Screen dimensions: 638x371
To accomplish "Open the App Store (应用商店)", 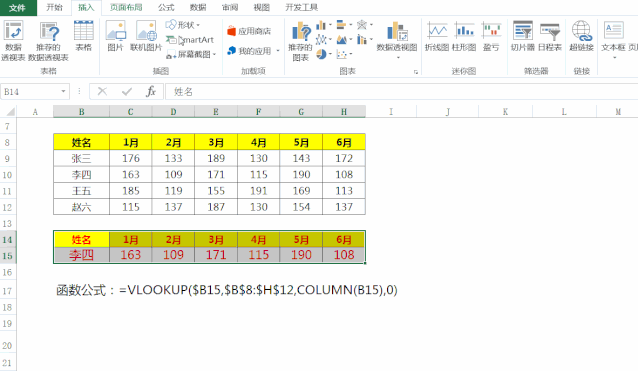I will coord(249,31).
